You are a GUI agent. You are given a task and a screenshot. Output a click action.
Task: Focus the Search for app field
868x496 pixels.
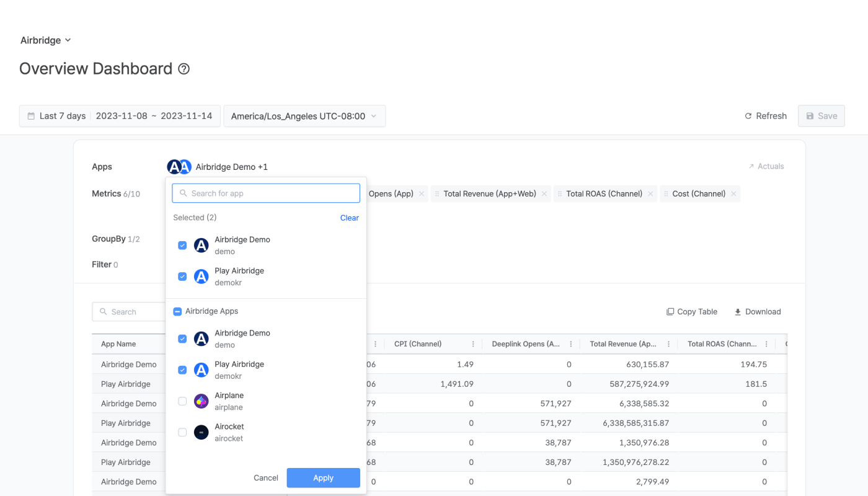click(266, 193)
